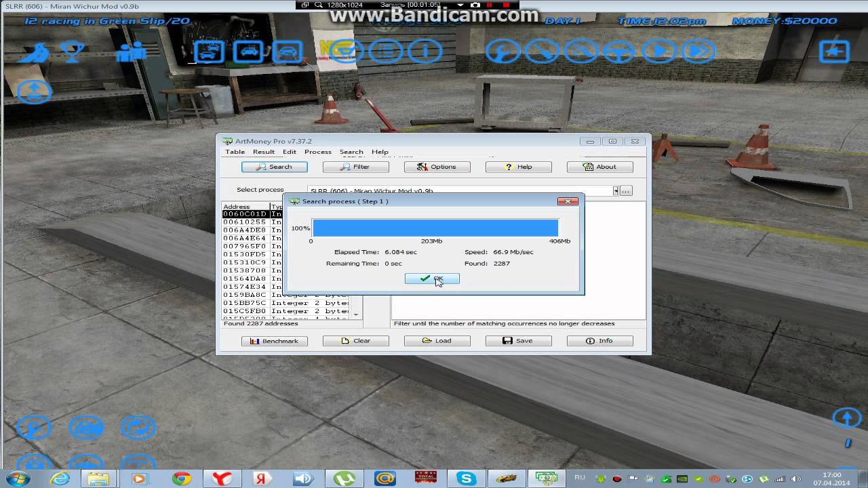This screenshot has width=868, height=488.
Task: Open the media player taskbar icon
Action: tap(140, 479)
